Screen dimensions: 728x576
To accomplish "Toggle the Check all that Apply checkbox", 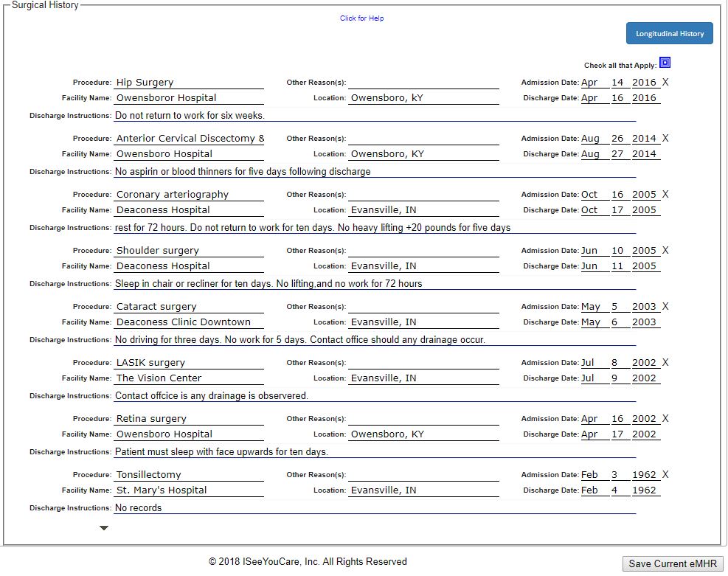I will [x=665, y=63].
